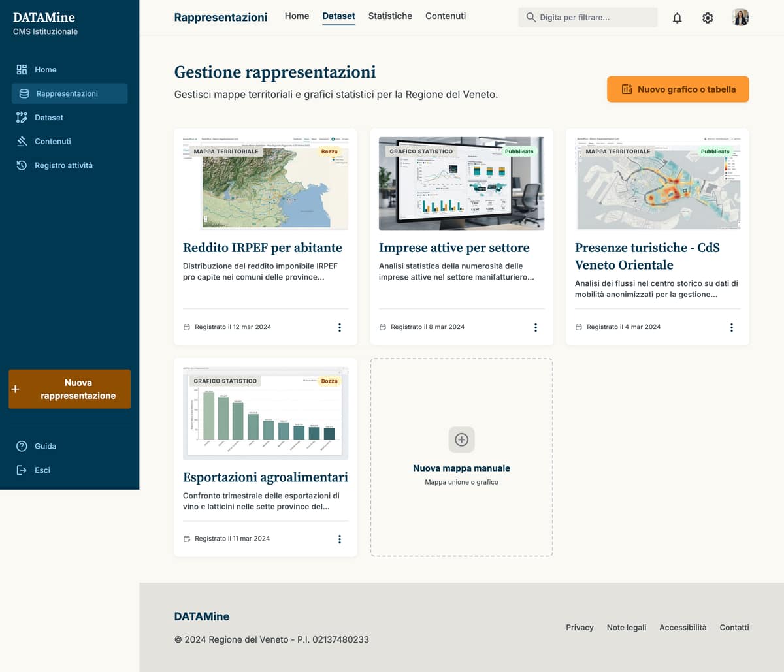Open the more options menu for Esportazioni agroalimentari

click(340, 539)
